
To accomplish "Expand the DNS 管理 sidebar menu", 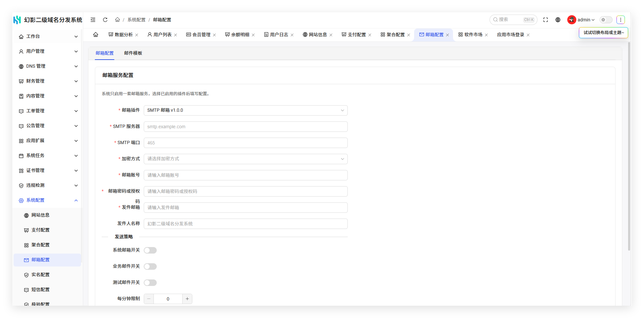I will click(x=48, y=66).
